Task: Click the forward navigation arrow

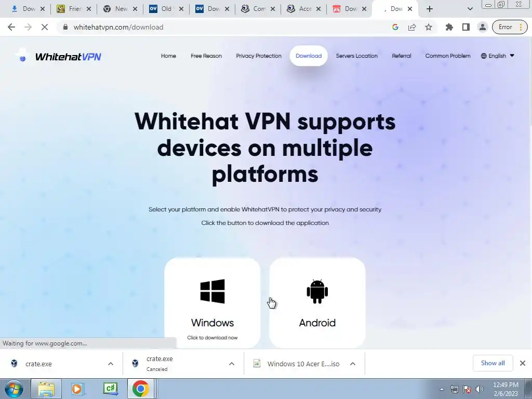Action: [28, 27]
